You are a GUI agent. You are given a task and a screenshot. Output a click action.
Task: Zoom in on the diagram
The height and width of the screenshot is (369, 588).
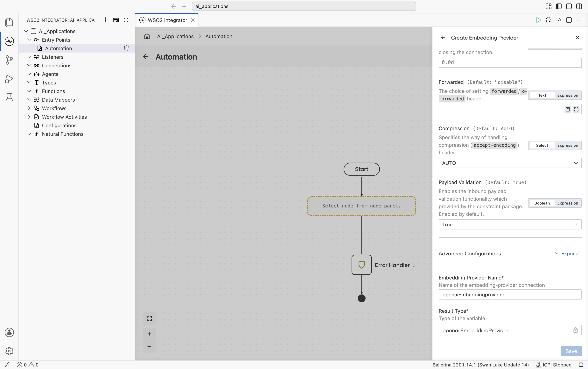(149, 334)
